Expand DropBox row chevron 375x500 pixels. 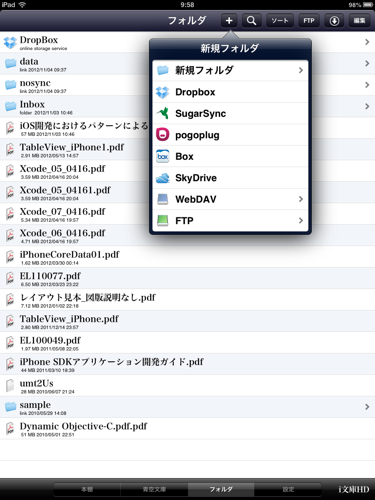pyautogui.click(x=367, y=42)
